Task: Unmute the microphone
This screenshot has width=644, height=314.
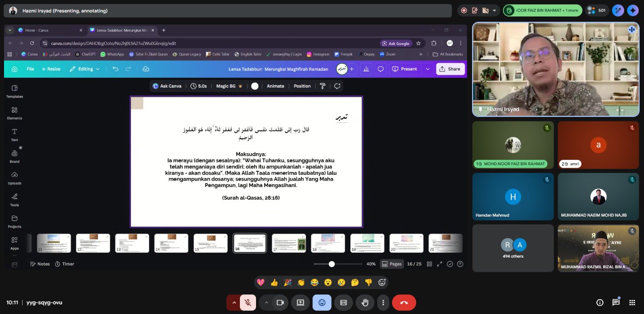Action: pyautogui.click(x=248, y=303)
